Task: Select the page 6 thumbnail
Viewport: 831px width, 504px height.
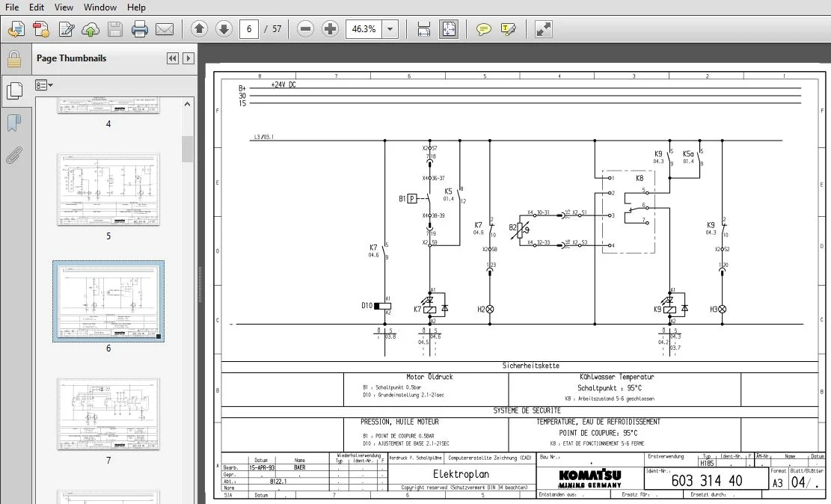Action: 108,301
